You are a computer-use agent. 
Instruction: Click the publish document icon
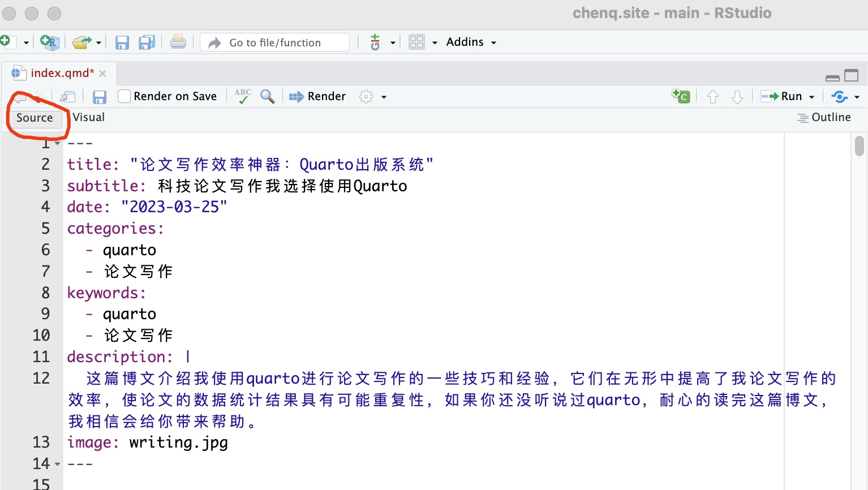click(x=840, y=97)
